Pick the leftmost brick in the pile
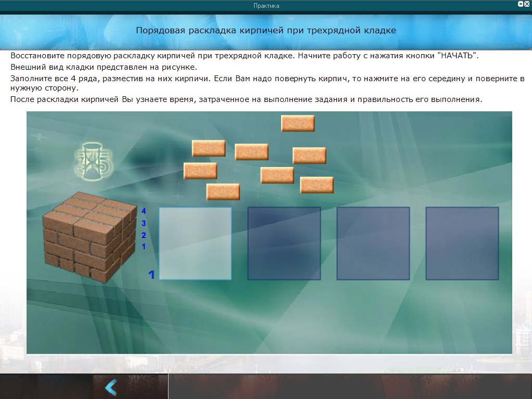532x399 pixels. 200,171
